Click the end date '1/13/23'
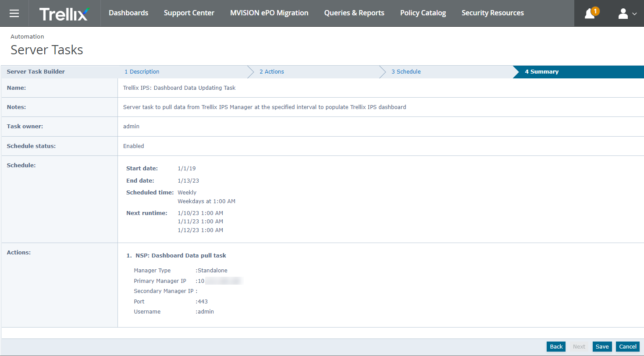The width and height of the screenshot is (644, 356). [x=189, y=181]
